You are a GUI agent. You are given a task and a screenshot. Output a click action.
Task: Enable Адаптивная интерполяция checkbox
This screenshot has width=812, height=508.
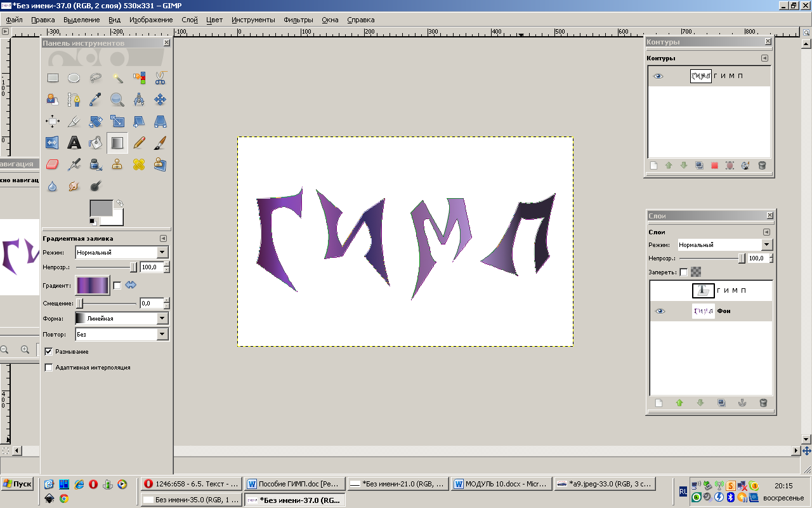[x=48, y=367]
